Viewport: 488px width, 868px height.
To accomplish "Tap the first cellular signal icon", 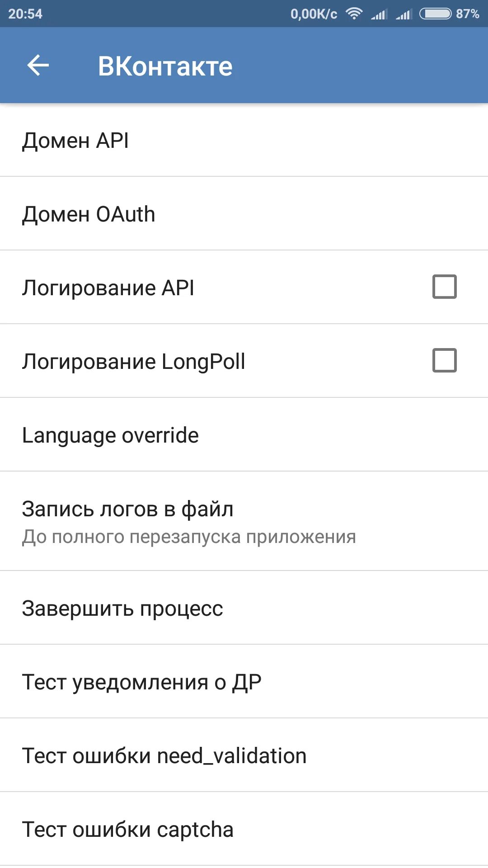I will coord(379,14).
